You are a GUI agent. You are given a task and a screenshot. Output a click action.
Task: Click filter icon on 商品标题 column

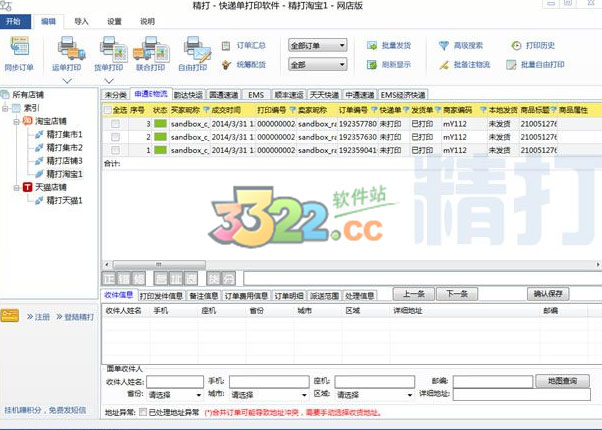553,110
